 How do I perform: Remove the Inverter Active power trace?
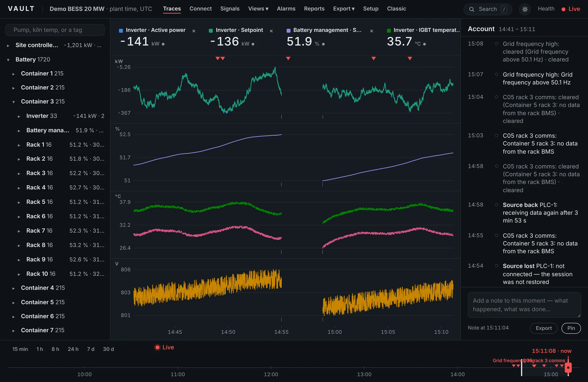194,31
